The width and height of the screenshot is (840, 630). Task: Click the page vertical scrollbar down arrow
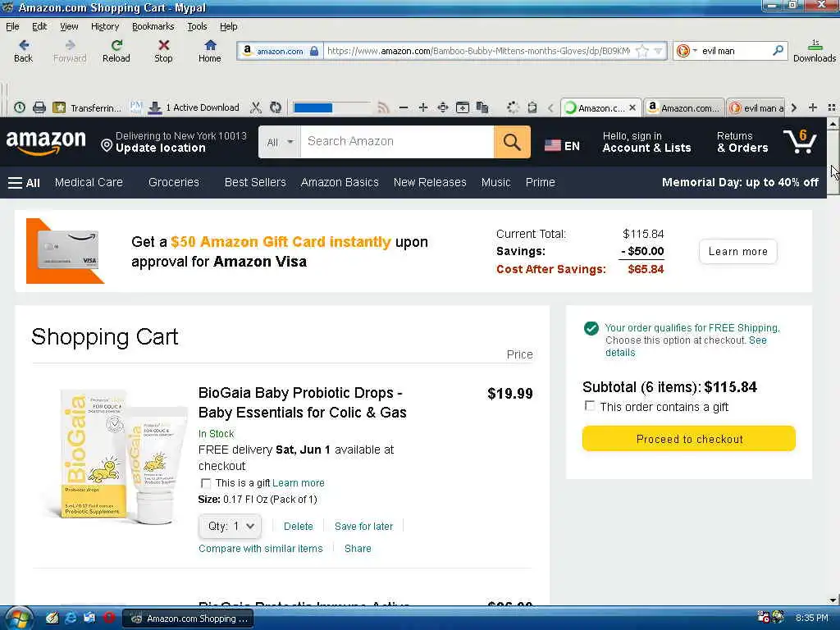833,600
